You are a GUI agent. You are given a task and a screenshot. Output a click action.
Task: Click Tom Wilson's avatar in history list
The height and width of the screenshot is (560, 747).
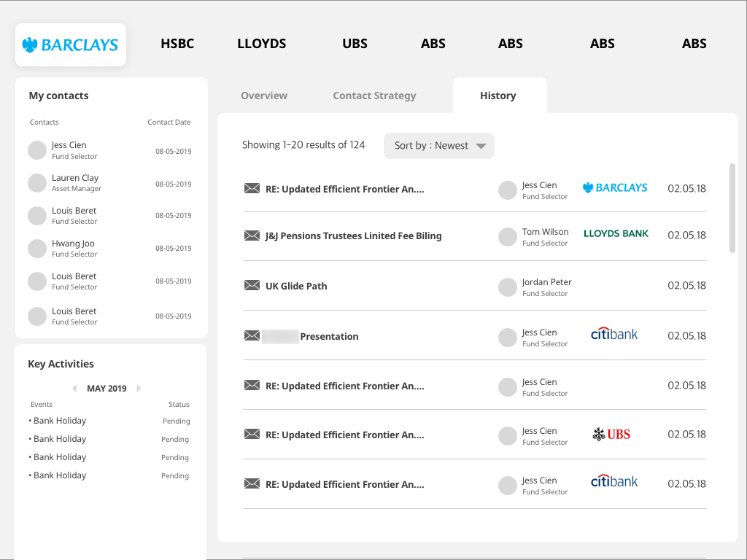(508, 237)
